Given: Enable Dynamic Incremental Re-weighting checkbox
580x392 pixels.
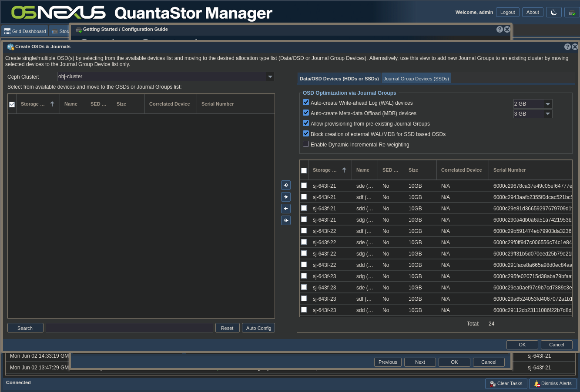Looking at the screenshot, I should (x=306, y=144).
